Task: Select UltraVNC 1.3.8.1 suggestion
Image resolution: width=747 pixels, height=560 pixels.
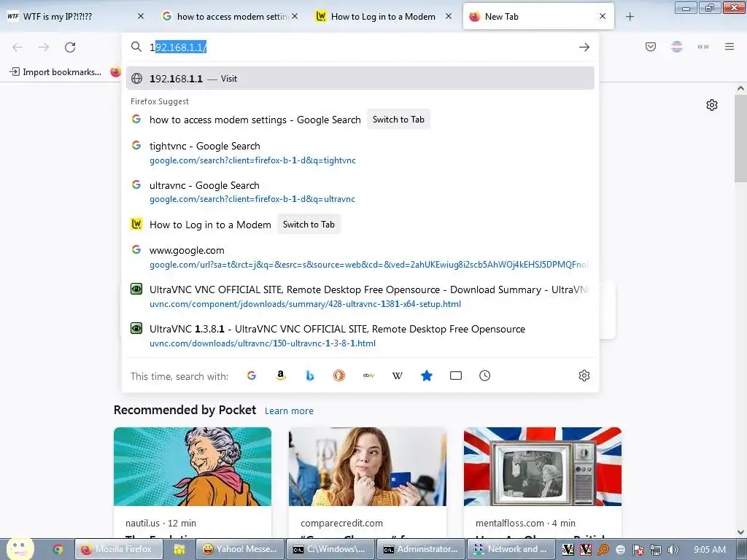Action: tap(360, 335)
